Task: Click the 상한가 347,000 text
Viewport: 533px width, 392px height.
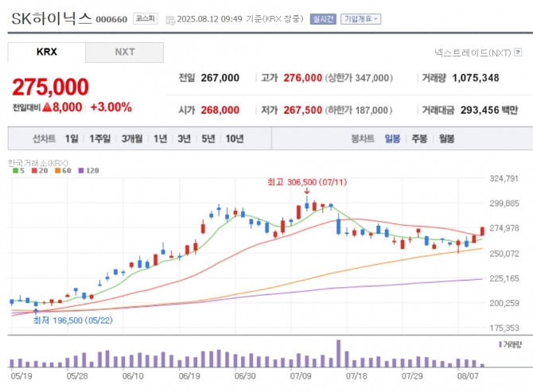Action: (359, 78)
